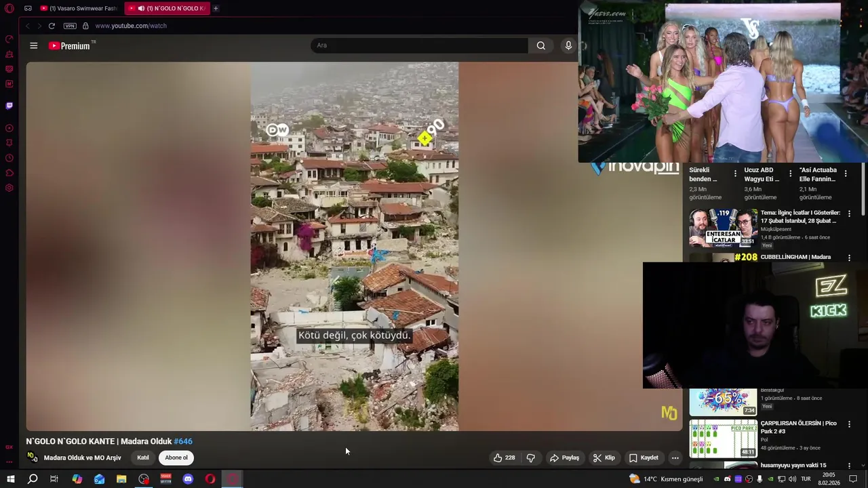Click the browser forward arrow
Screen dimensions: 868x488
tap(39, 26)
